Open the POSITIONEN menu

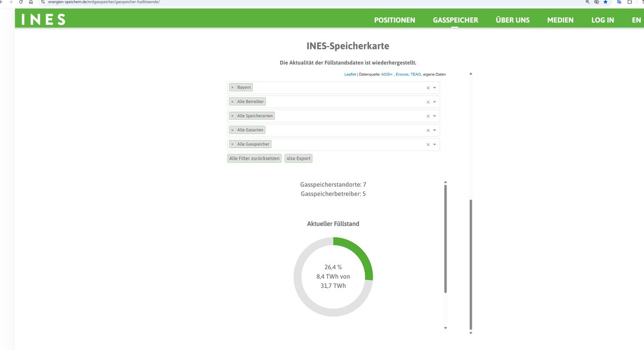(x=394, y=20)
